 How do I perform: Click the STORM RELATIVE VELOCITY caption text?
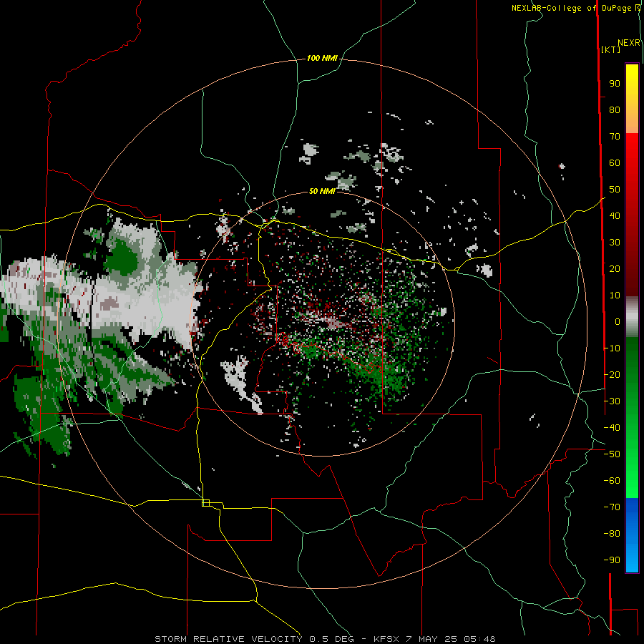click(228, 639)
